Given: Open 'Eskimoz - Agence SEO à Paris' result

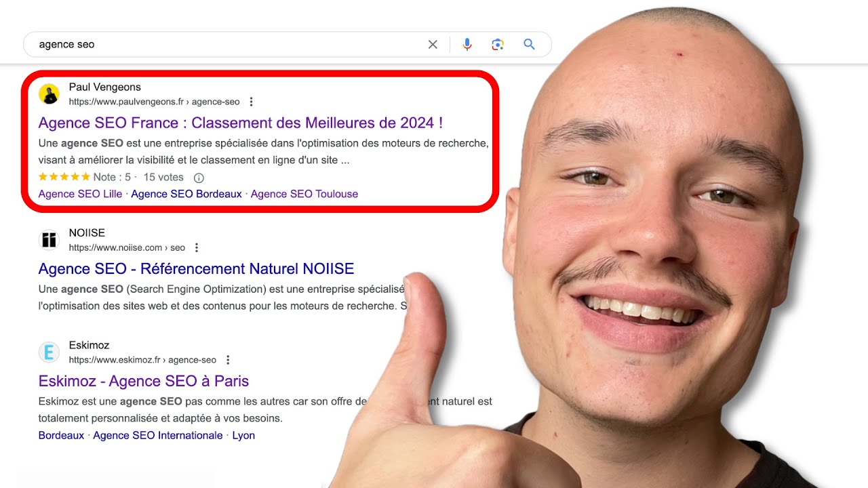Looking at the screenshot, I should pyautogui.click(x=144, y=381).
